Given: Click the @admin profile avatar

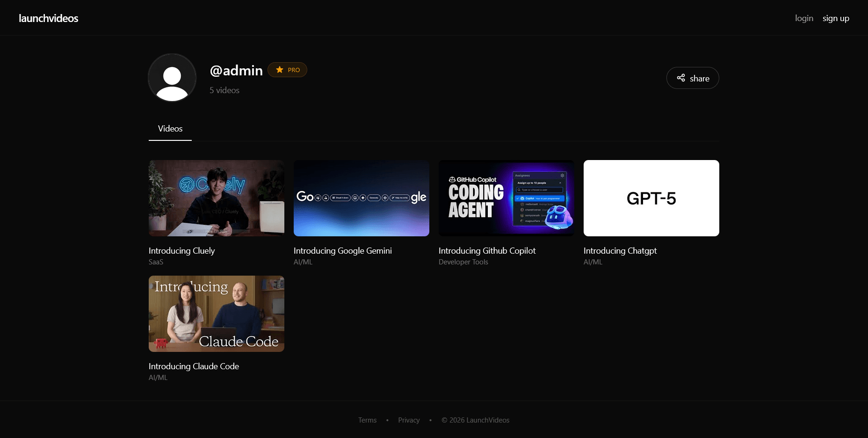Looking at the screenshot, I should [x=172, y=78].
